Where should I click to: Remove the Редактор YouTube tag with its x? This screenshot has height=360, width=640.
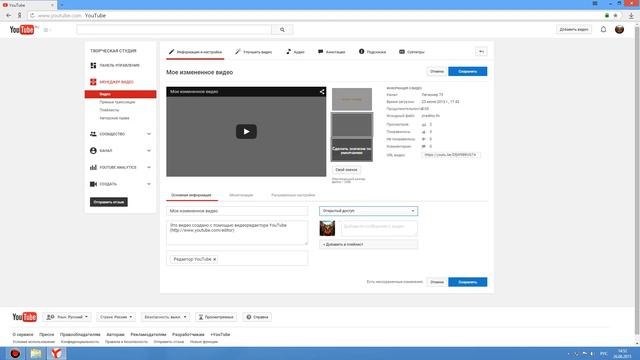214,259
